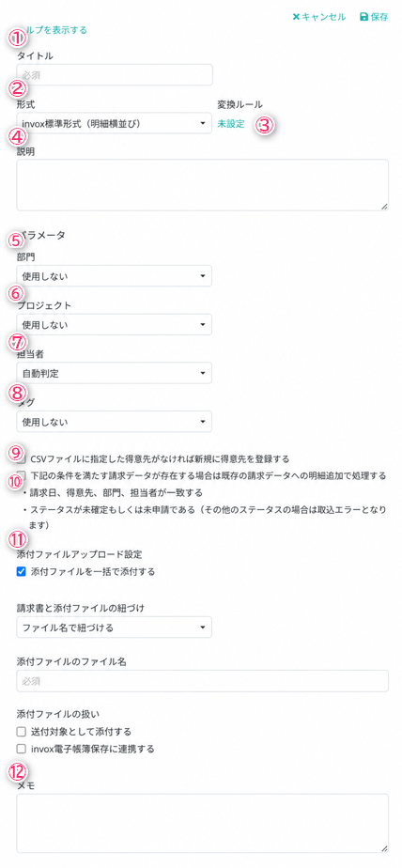Click the 添付ファイルのファイル名 input field
The image size is (402, 868).
[202, 681]
